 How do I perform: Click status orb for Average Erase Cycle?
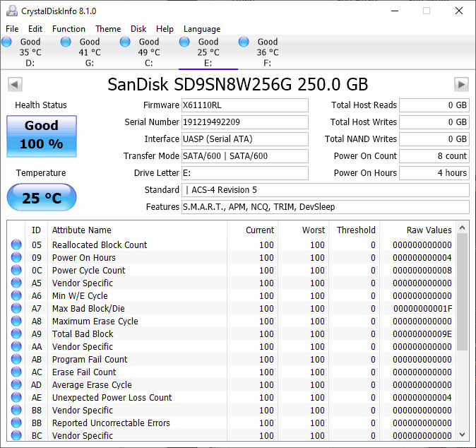click(x=16, y=384)
